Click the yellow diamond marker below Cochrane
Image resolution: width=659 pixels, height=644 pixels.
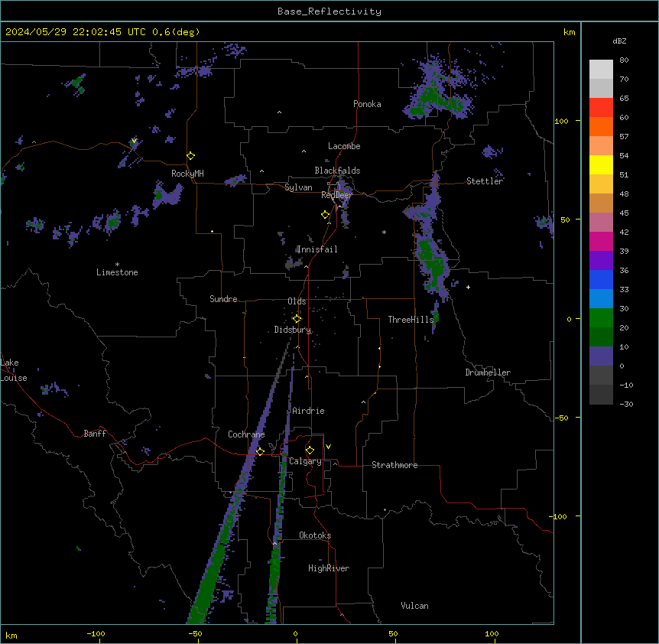coord(260,451)
